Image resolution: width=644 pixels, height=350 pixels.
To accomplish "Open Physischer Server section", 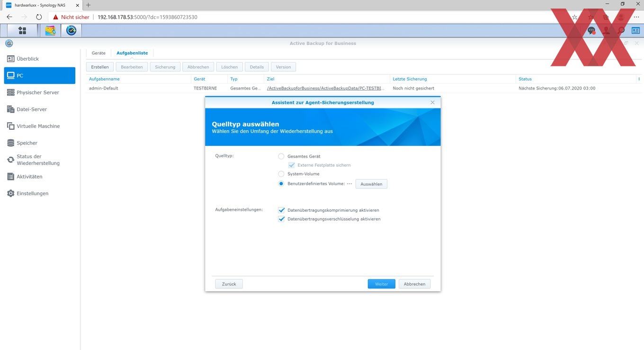I will [x=40, y=92].
